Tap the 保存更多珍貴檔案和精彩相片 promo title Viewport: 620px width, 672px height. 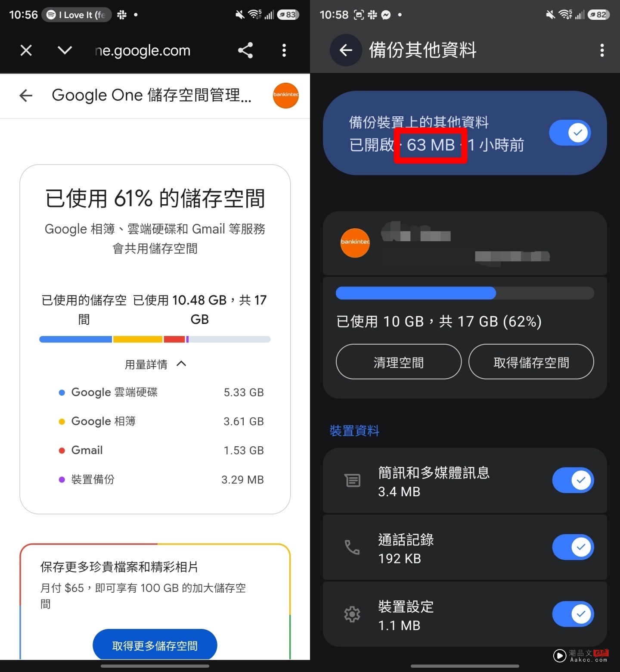[x=119, y=567]
